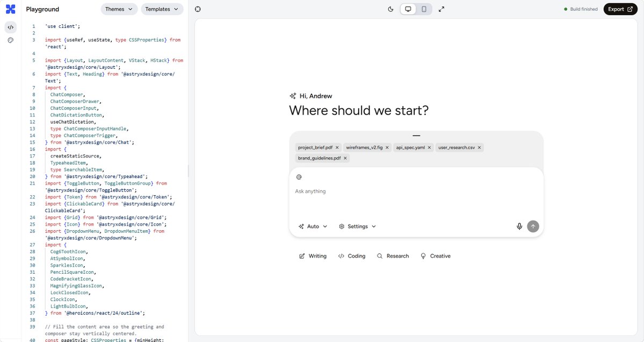Click the Cog6ToothIcon import line
The width and height of the screenshot is (644, 342).
click(69, 252)
